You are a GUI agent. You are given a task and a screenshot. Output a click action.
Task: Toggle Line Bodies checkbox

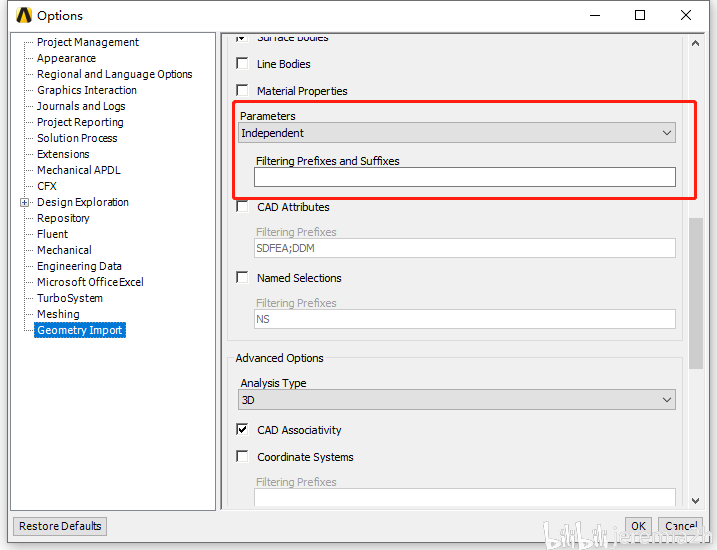pyautogui.click(x=242, y=63)
